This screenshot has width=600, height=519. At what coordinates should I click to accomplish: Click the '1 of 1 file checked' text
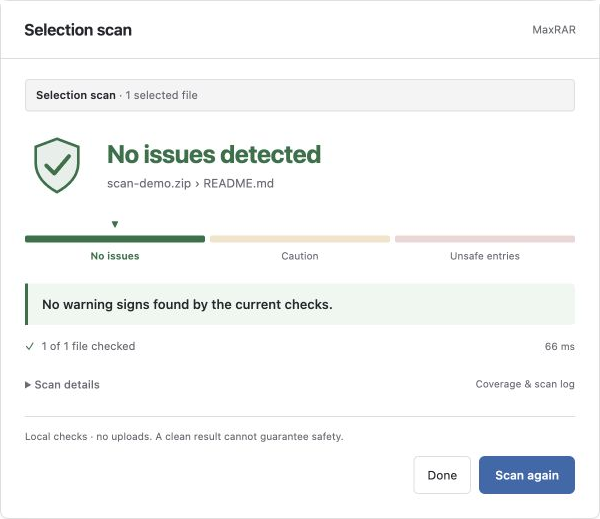pos(88,346)
